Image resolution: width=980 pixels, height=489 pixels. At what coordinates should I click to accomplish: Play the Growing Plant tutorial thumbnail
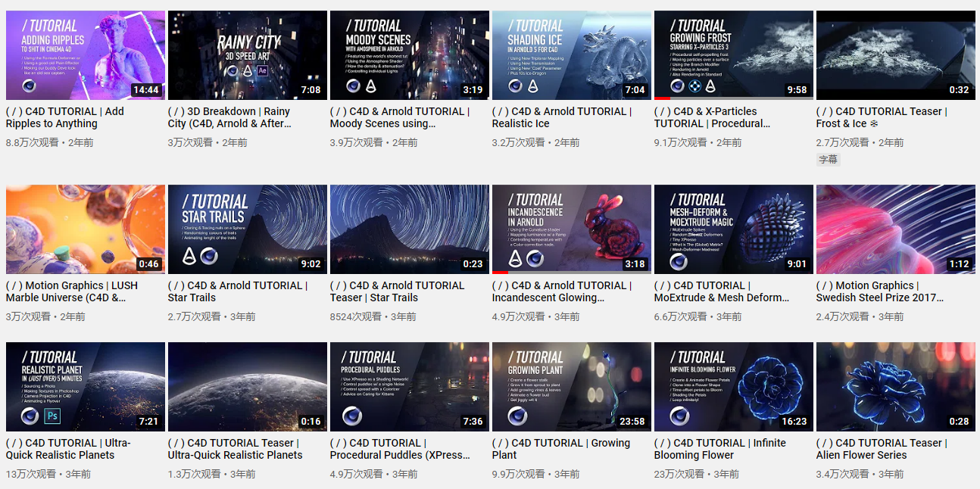571,387
